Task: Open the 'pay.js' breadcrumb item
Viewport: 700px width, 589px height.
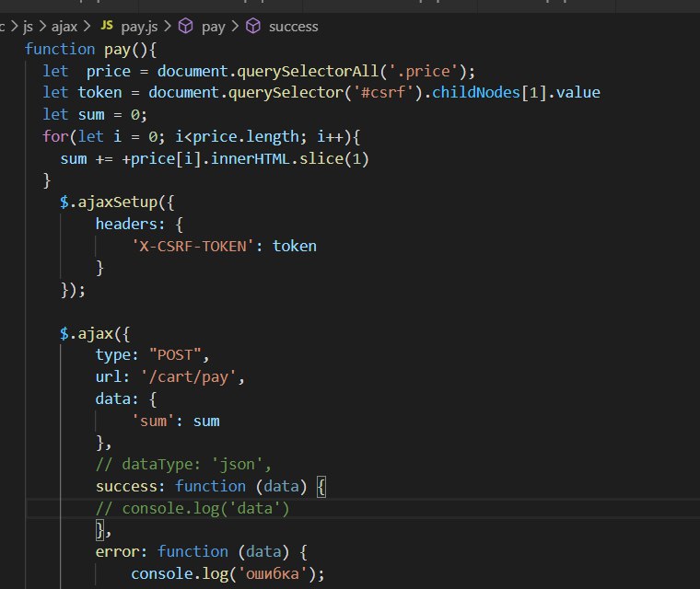Action: click(139, 28)
